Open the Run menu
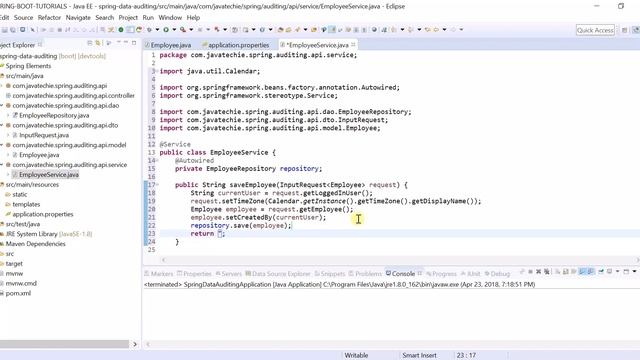This screenshot has height=360, width=640. (148, 18)
